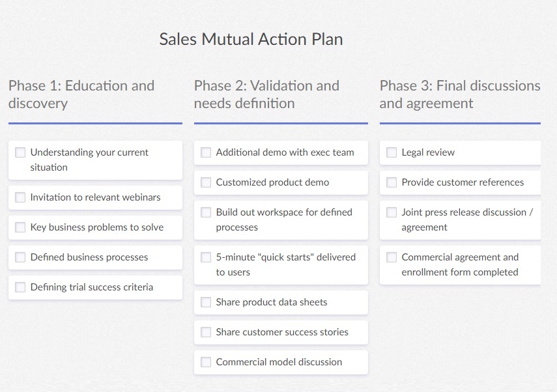This screenshot has width=557, height=392.
Task: Check the 'Legal review' checkbox
Action: point(392,152)
